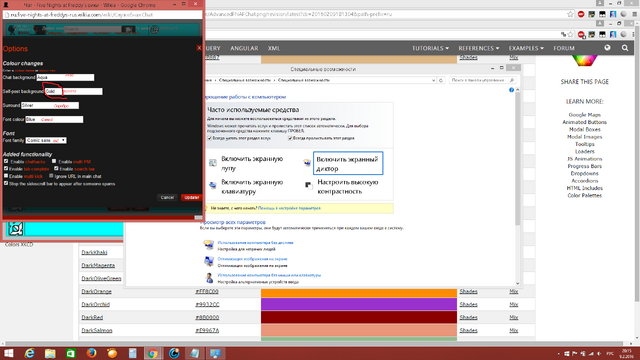This screenshot has height=360, width=640.
Task: Click the DarkRed color swatch
Action: tap(359, 318)
